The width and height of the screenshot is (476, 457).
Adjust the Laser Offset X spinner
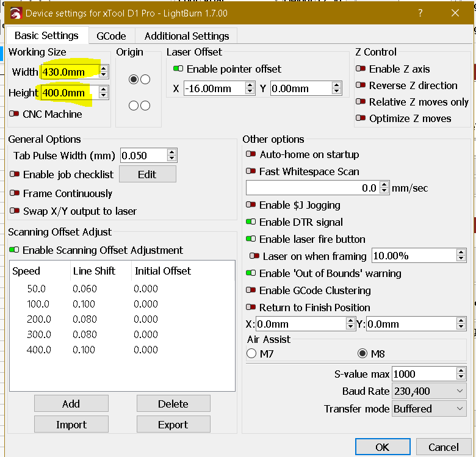(250, 88)
